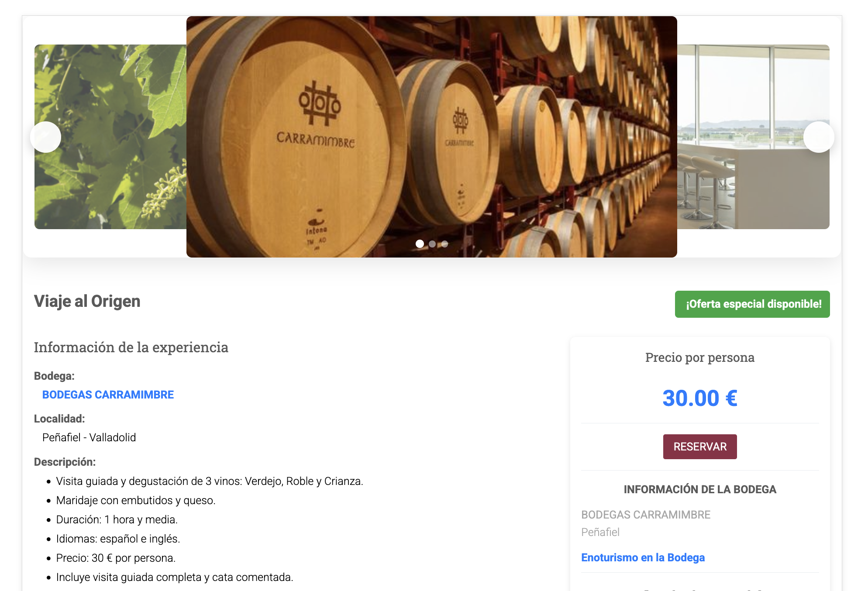
Task: Click the Duración: 1 hora y media bullet
Action: [117, 519]
